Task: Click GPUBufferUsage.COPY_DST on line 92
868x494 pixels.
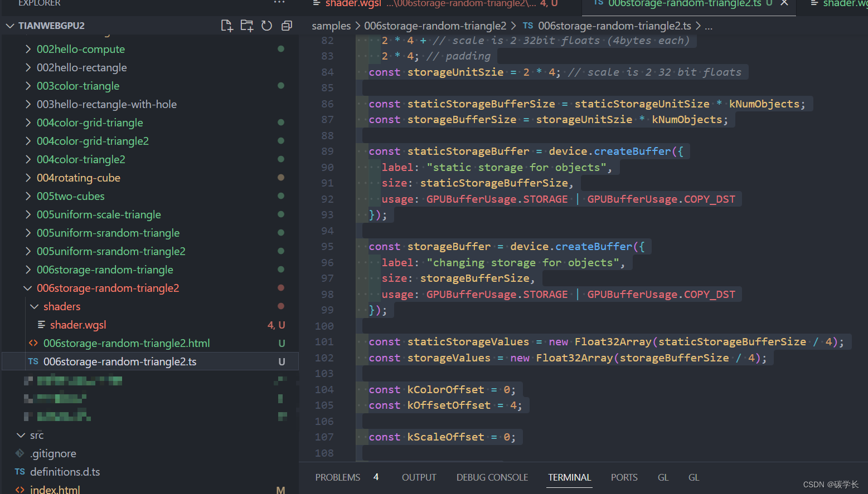Action: 661,199
